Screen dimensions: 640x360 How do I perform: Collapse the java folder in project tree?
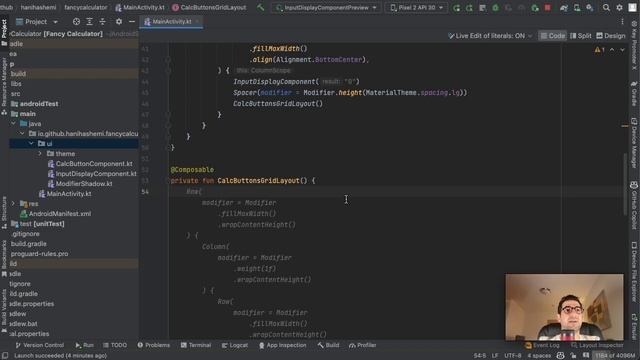click(x=14, y=123)
